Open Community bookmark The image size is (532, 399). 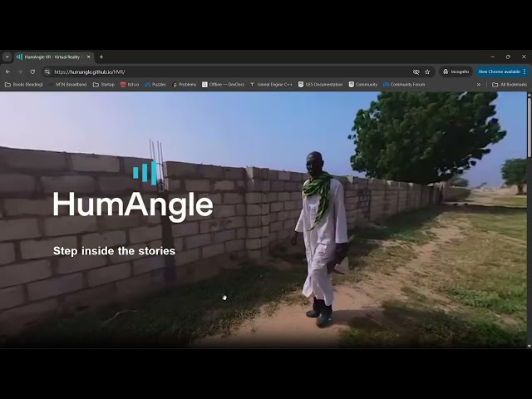tap(363, 85)
